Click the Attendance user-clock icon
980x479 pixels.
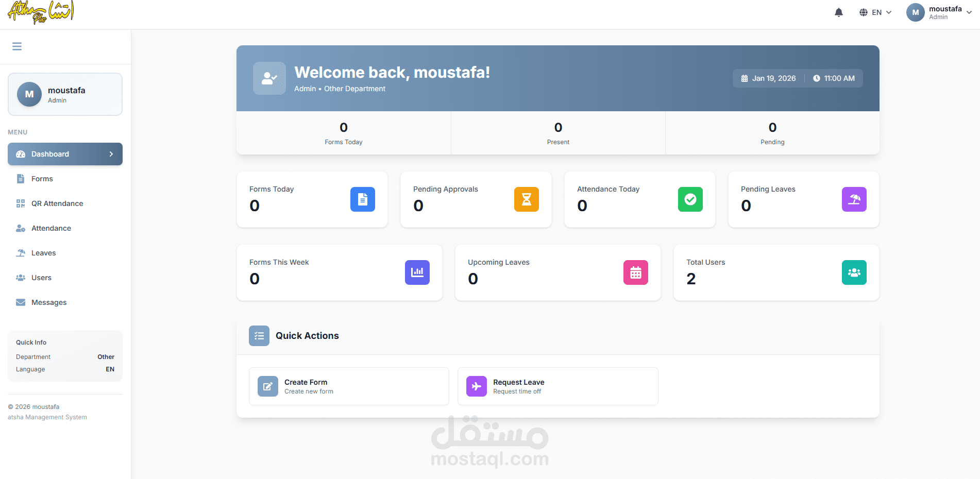coord(21,228)
